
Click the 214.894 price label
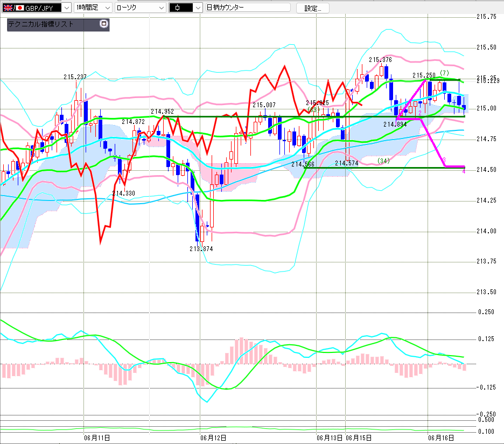[395, 124]
